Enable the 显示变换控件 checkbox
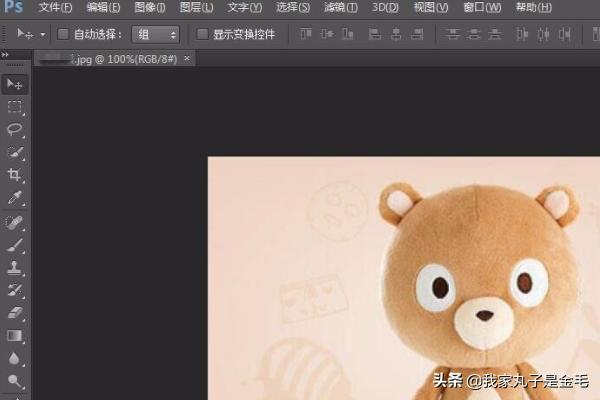Image resolution: width=600 pixels, height=400 pixels. pyautogui.click(x=202, y=34)
